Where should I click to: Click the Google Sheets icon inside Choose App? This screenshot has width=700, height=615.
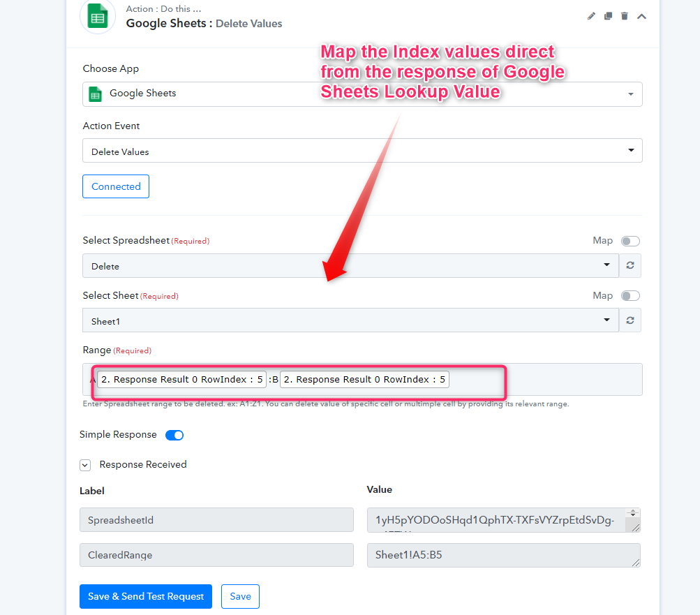point(95,94)
